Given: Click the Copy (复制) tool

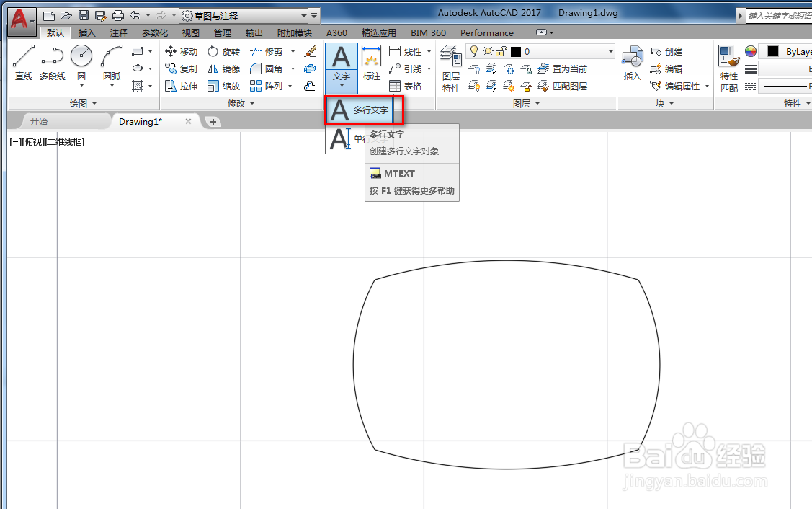Looking at the screenshot, I should click(182, 68).
